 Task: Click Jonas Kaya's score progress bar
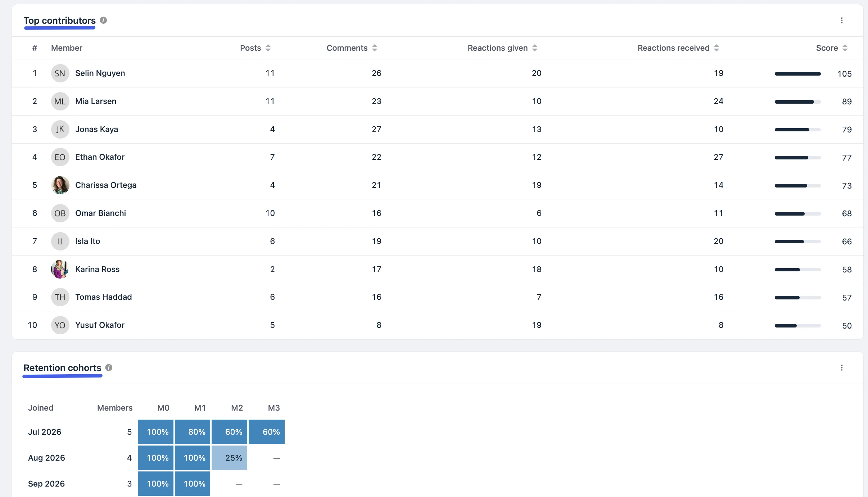pyautogui.click(x=797, y=130)
